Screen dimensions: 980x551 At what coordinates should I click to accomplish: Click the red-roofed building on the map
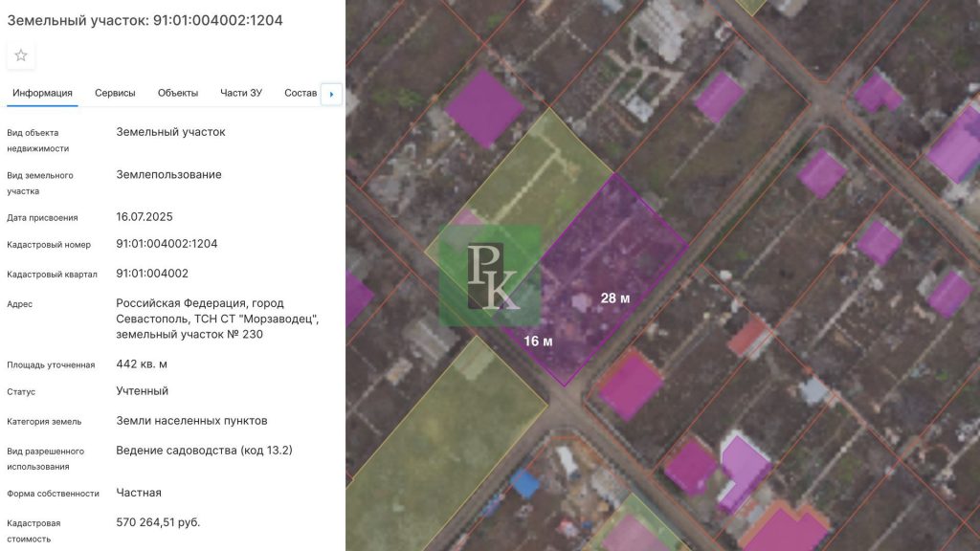751,337
